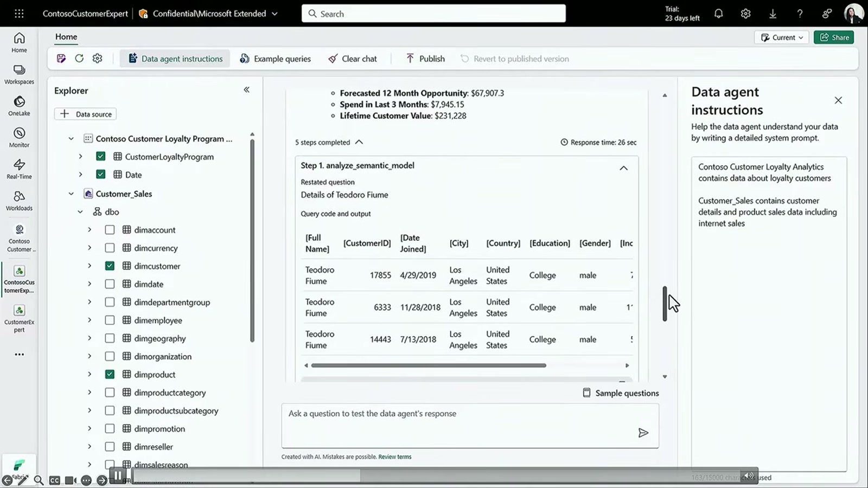Check the dimdate checkbox
Image resolution: width=868 pixels, height=488 pixels.
point(110,284)
